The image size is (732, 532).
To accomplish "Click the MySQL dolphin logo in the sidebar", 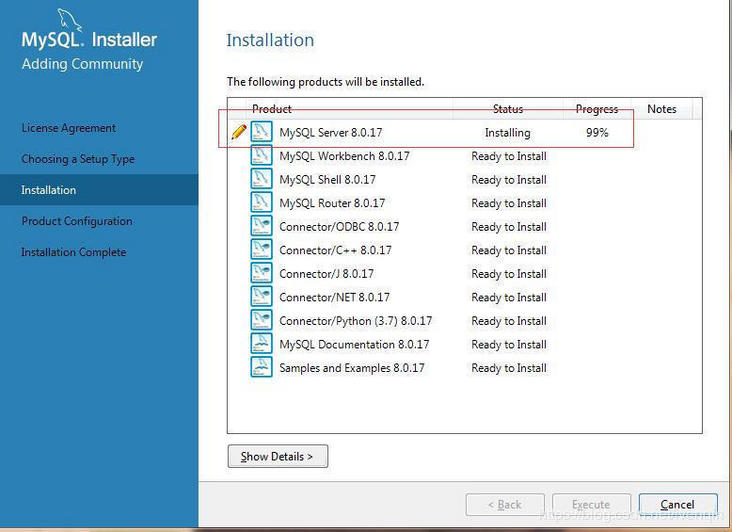I will [69, 21].
